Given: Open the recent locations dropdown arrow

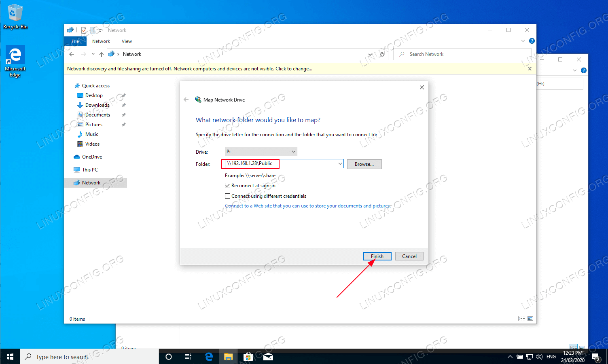Looking at the screenshot, I should pyautogui.click(x=93, y=54).
